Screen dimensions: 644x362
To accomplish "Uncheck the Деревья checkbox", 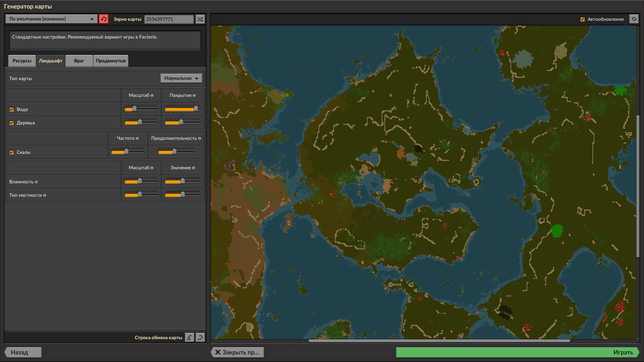I will pos(12,123).
